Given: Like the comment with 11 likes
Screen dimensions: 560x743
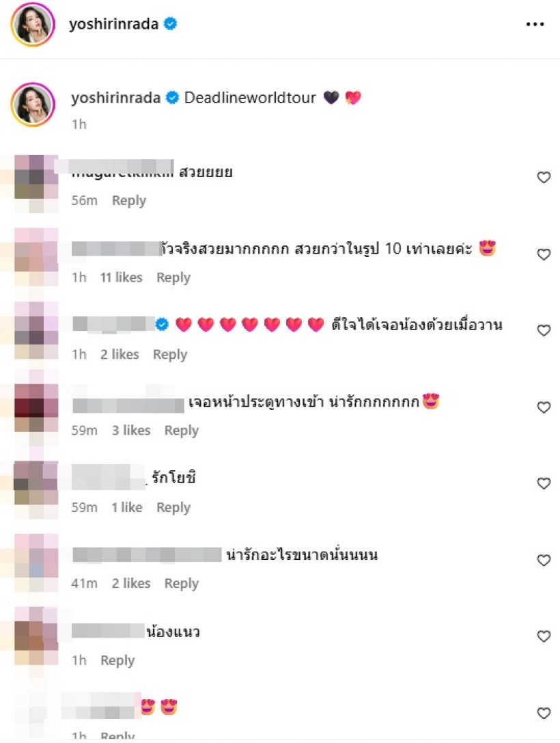Looking at the screenshot, I should click(544, 254).
